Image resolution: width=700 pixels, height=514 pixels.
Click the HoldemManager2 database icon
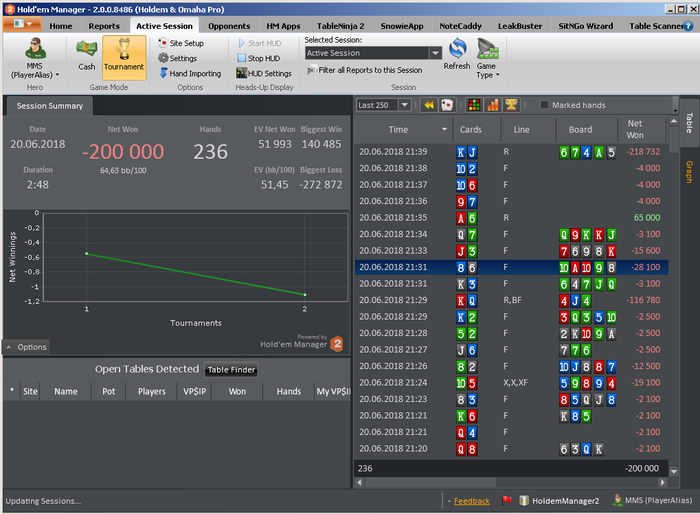[x=524, y=501]
